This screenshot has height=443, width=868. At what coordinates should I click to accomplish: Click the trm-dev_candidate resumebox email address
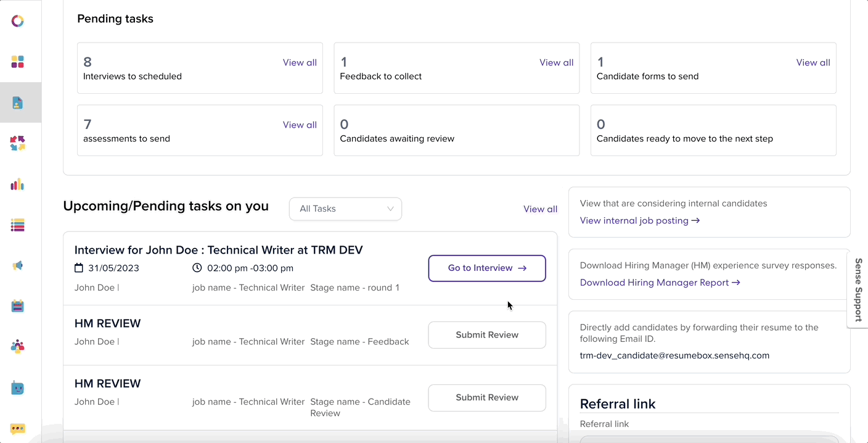click(x=674, y=355)
